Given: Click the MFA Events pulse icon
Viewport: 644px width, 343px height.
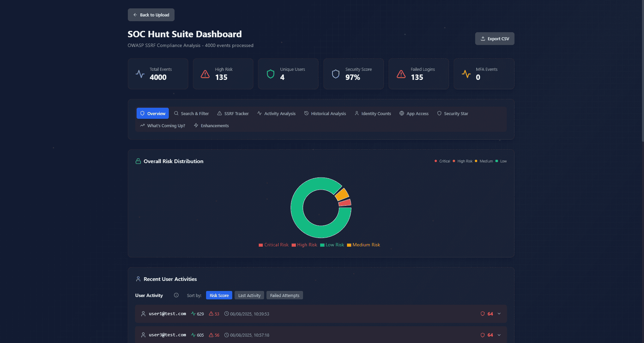Looking at the screenshot, I should [466, 74].
